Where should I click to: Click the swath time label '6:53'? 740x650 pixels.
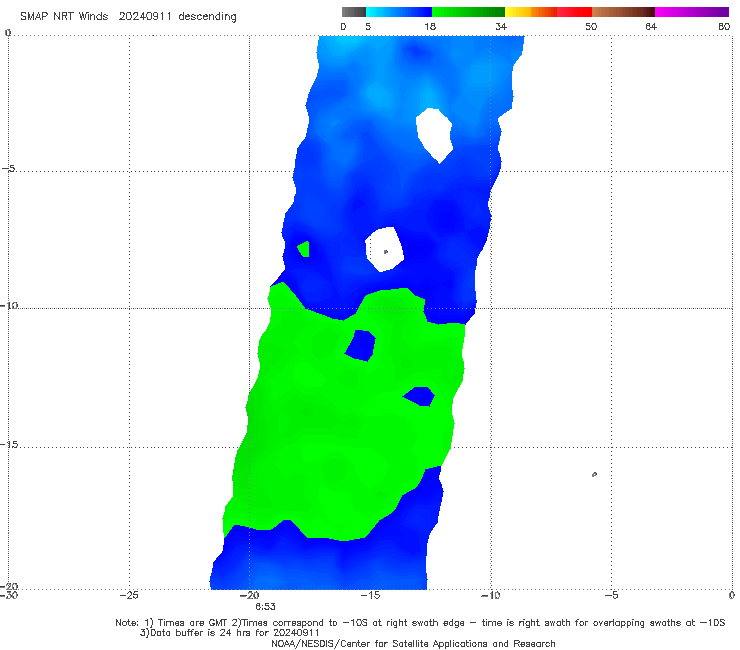tap(265, 607)
